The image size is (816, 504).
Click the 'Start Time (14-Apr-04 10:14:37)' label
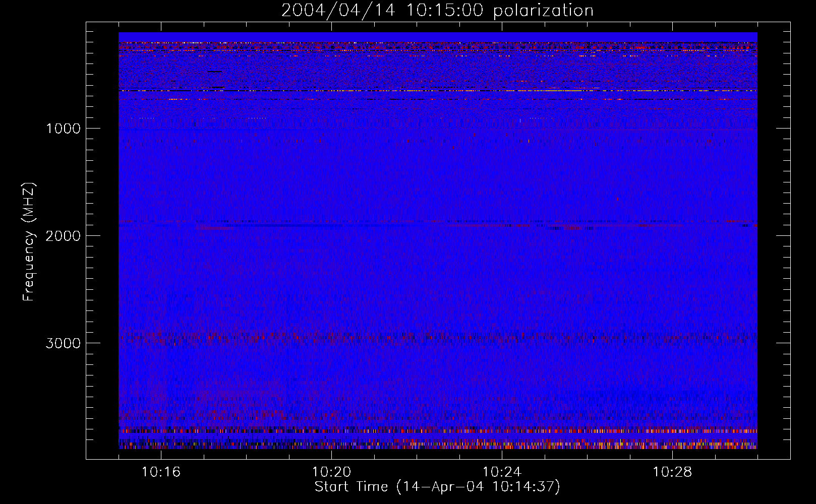pos(437,487)
